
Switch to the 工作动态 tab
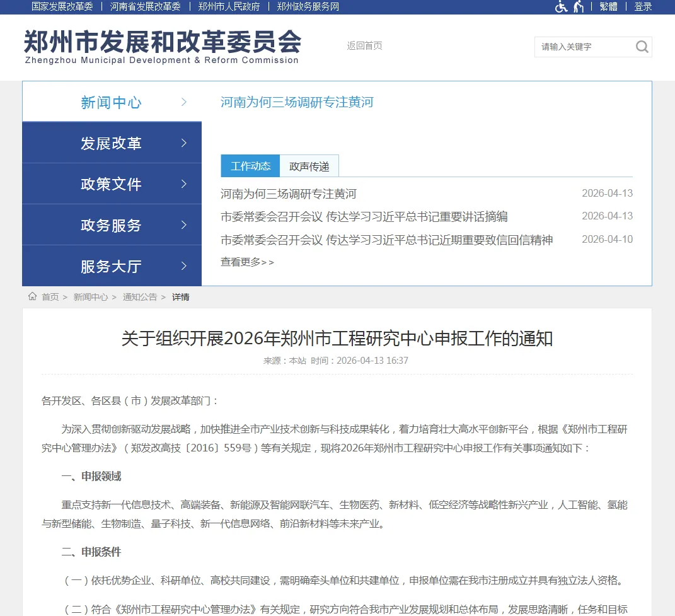pyautogui.click(x=250, y=166)
